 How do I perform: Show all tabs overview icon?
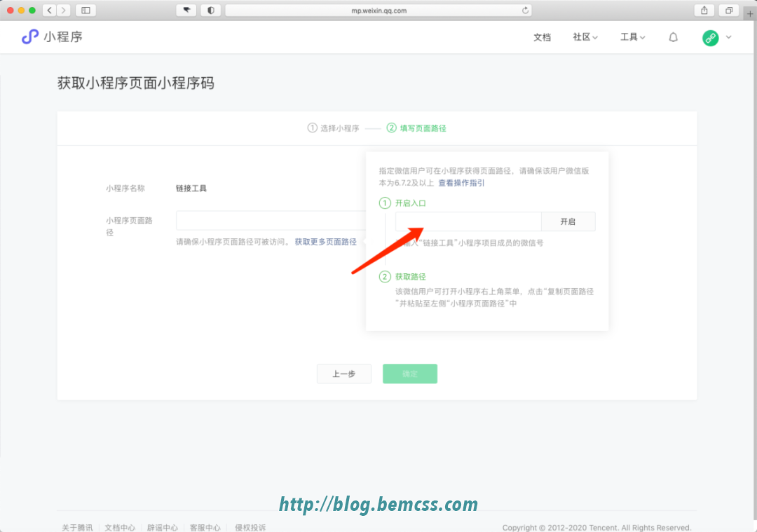pos(729,11)
